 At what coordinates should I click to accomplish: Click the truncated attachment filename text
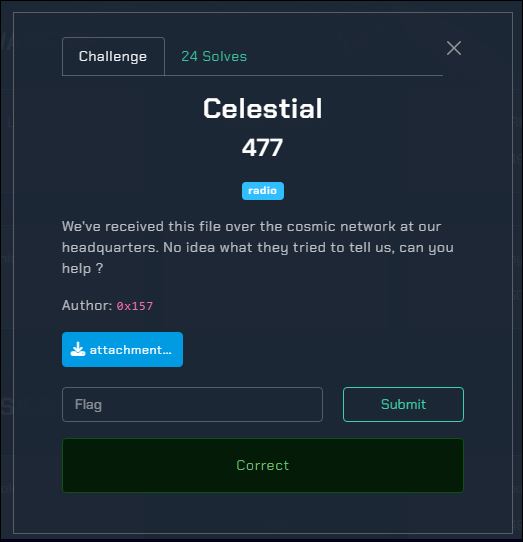pyautogui.click(x=131, y=350)
